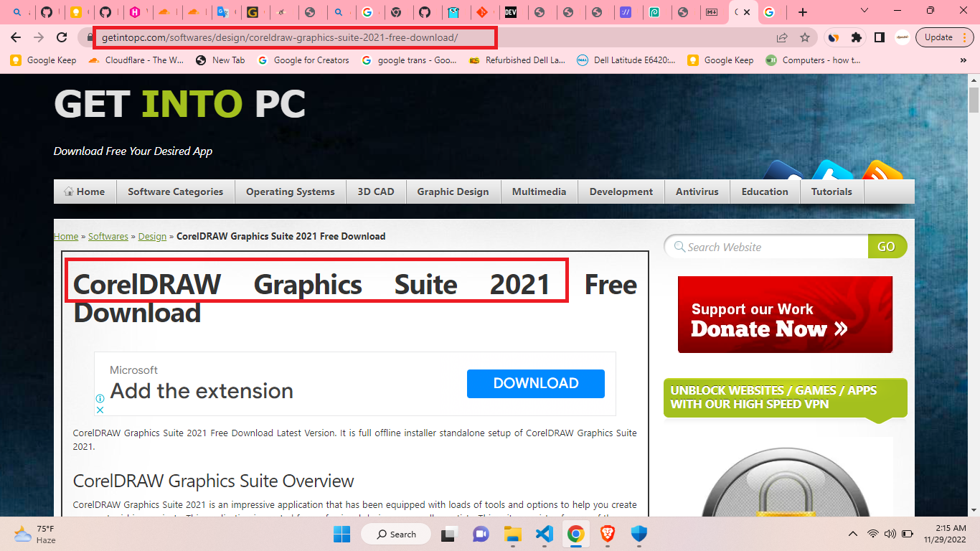
Task: Click the browser forward arrow
Action: click(x=39, y=37)
